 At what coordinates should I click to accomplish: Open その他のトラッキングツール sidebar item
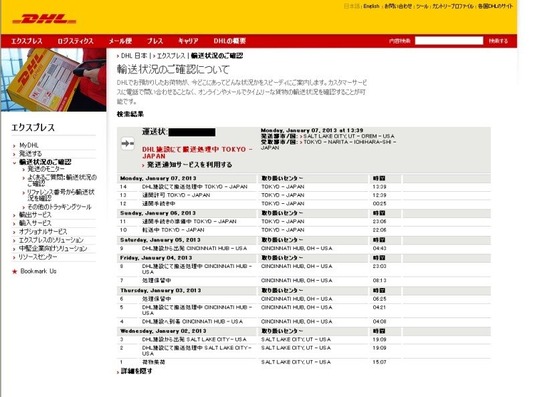(59, 207)
